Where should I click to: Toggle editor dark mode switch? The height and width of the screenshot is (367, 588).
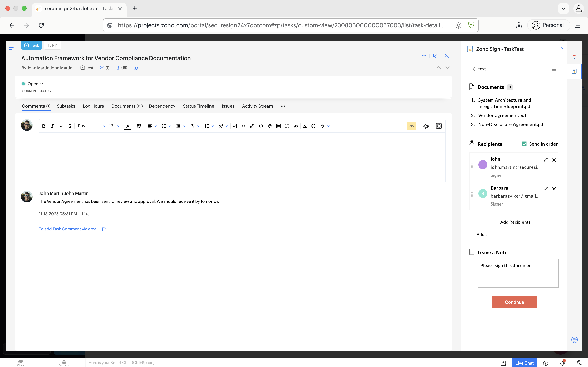coord(426,126)
